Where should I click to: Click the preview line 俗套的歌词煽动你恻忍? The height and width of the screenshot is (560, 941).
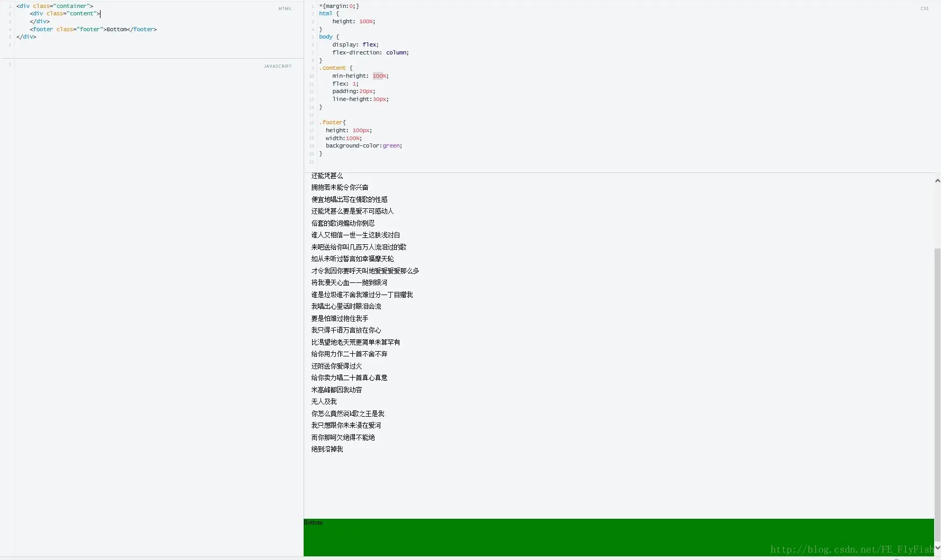(x=343, y=223)
